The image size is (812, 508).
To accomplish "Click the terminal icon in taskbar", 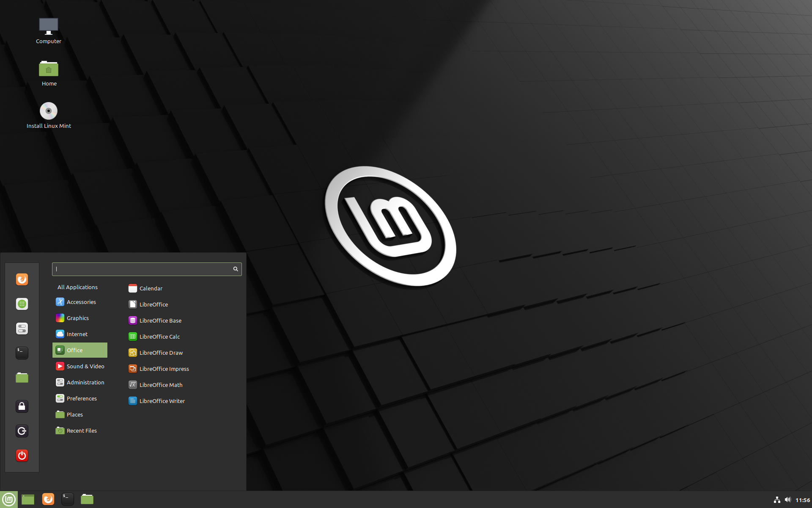I will [67, 499].
